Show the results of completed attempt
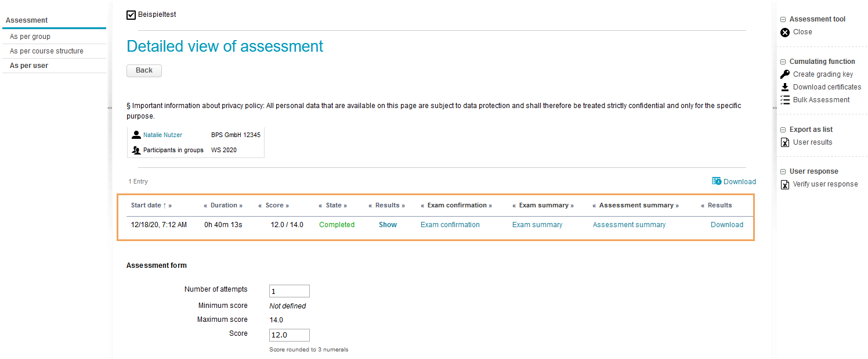868x359 pixels. click(x=388, y=225)
